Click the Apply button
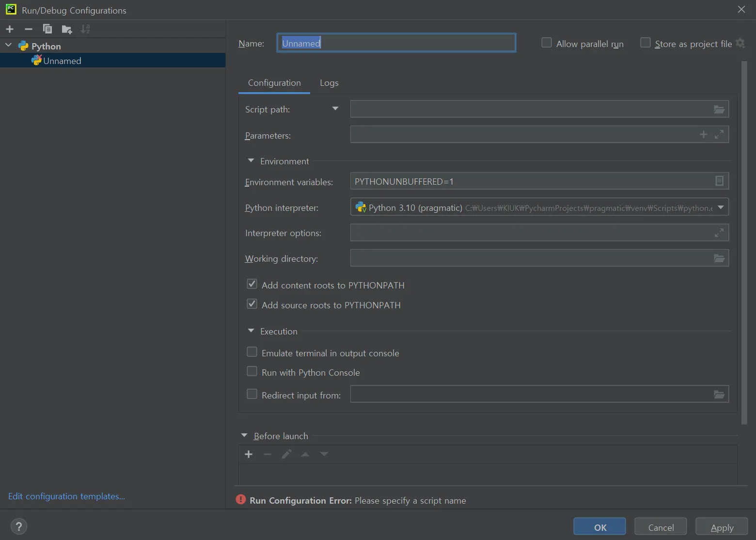Image resolution: width=756 pixels, height=540 pixels. [x=722, y=527]
